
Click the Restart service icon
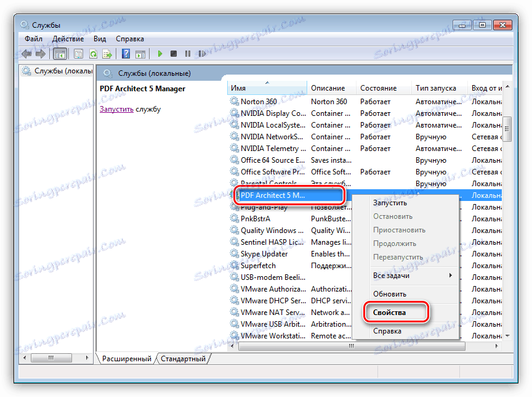pyautogui.click(x=202, y=54)
